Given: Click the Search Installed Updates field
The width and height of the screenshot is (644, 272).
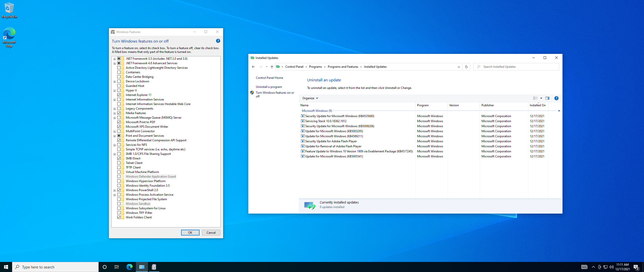Looking at the screenshot, I should 516,67.
